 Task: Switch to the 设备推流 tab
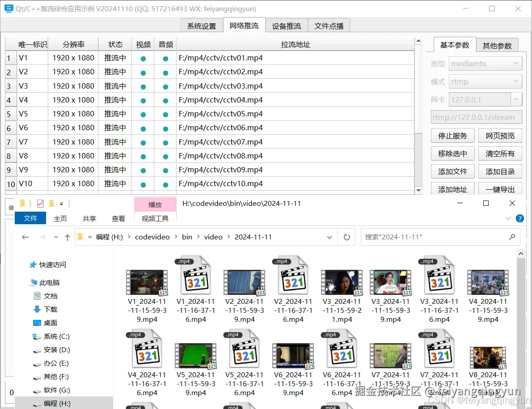coord(286,26)
